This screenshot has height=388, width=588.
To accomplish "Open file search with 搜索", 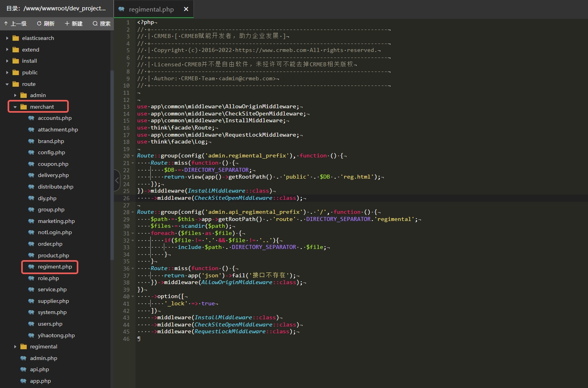I will (102, 24).
